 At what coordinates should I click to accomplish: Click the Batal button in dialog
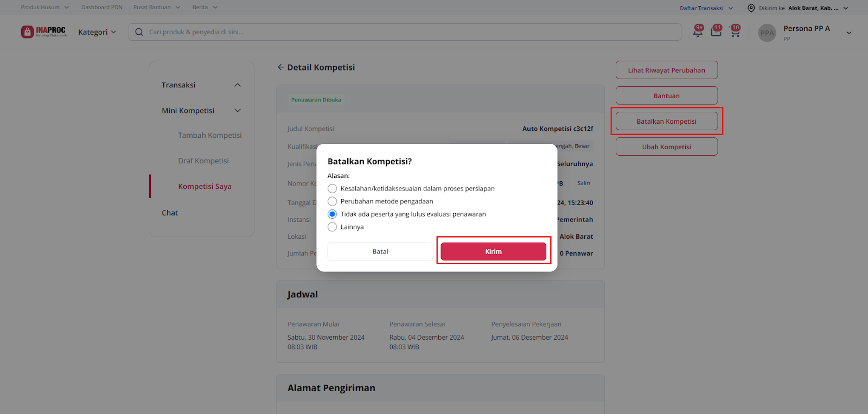point(380,251)
